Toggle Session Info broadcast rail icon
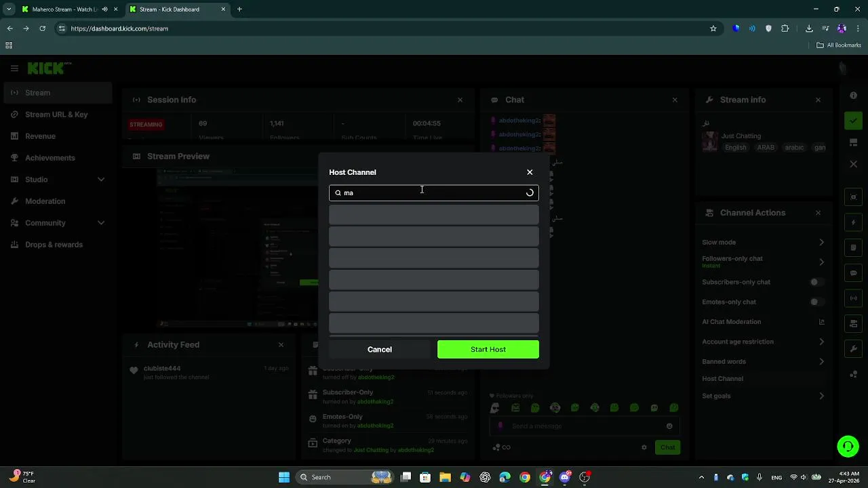Viewport: 868px width, 488px height. 854,298
